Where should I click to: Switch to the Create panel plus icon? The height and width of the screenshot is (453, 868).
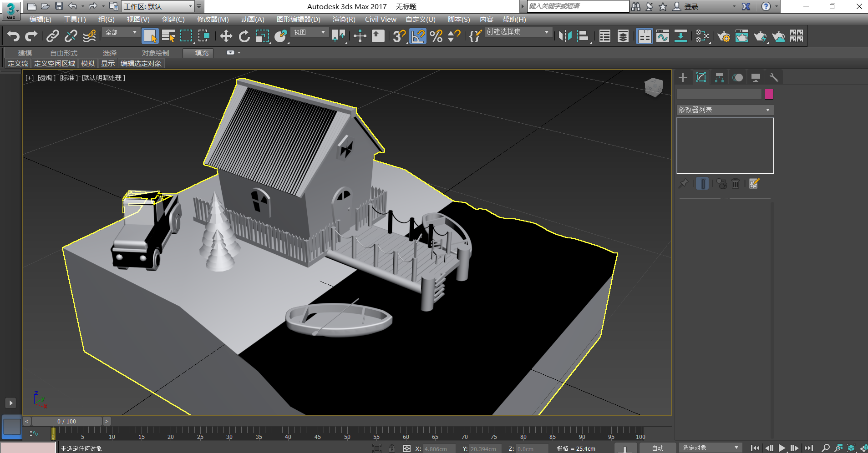click(683, 77)
